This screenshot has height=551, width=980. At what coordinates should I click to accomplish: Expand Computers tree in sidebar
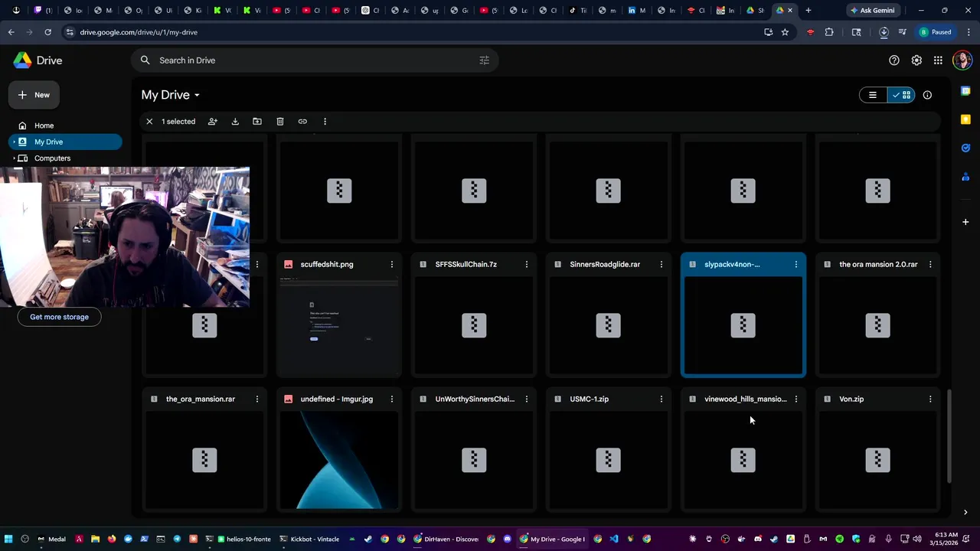coord(14,158)
